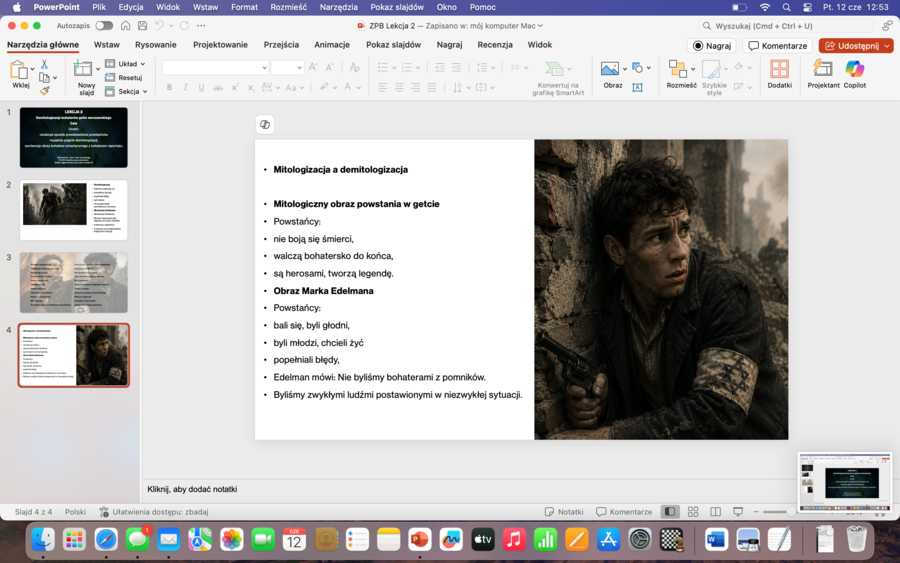
Task: Switch to the Rysowanie tab
Action: 156,45
